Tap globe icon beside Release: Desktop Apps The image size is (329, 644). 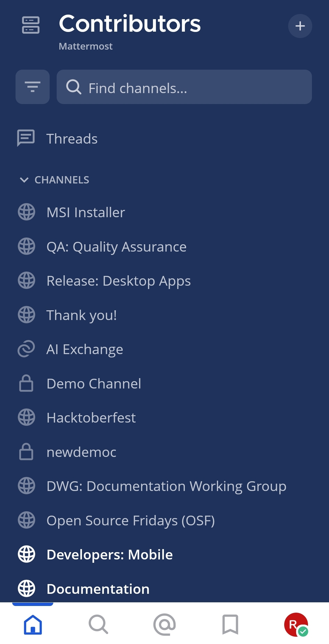[27, 280]
